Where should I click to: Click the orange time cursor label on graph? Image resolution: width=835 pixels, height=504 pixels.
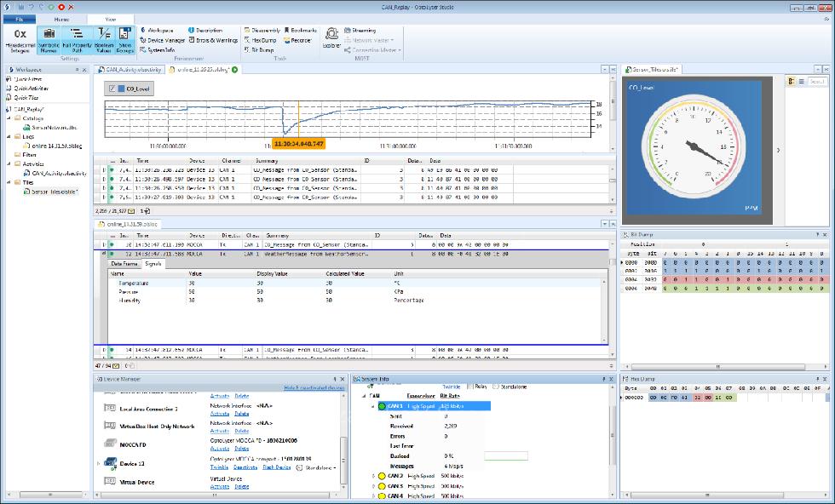pos(298,145)
